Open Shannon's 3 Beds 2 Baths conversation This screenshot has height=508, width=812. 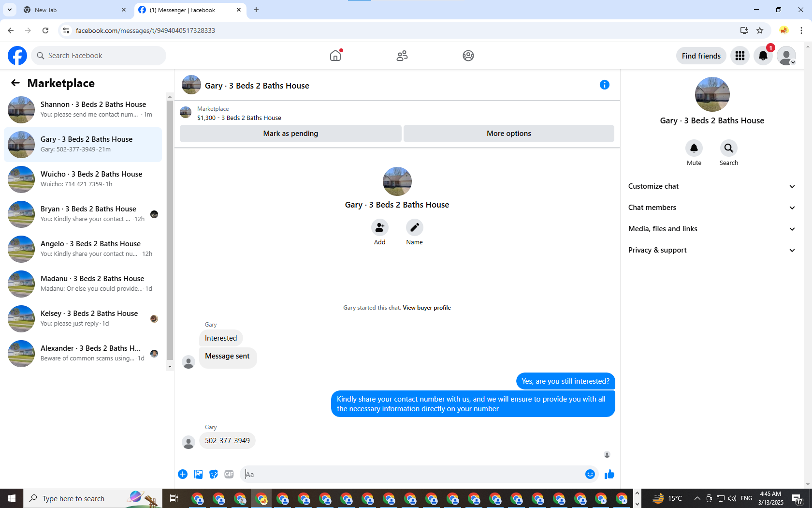click(83, 109)
